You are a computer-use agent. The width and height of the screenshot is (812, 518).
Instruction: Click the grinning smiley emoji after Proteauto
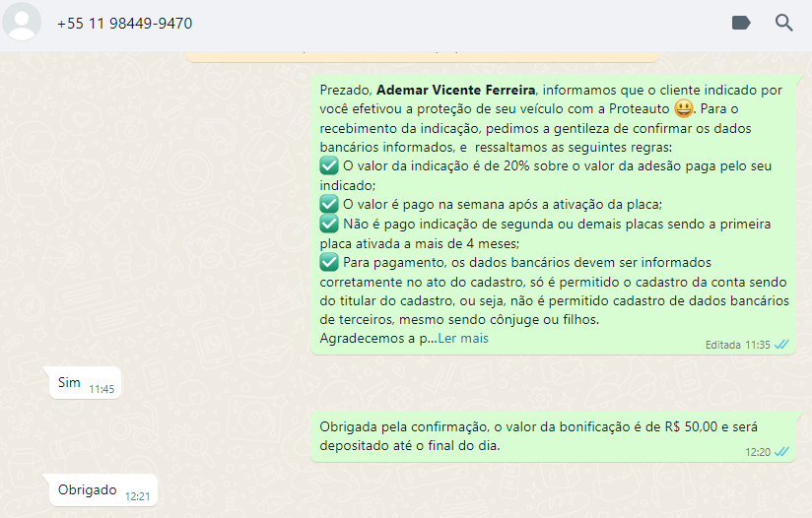coord(684,108)
